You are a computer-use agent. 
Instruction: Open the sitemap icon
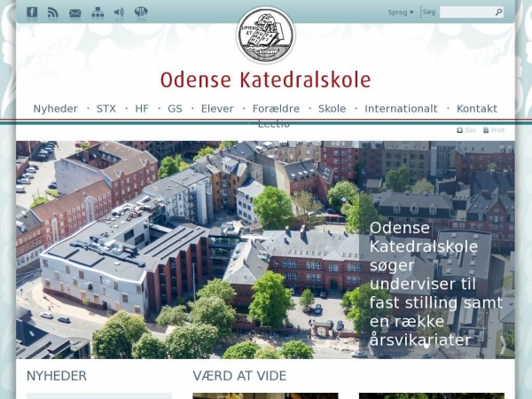(98, 12)
